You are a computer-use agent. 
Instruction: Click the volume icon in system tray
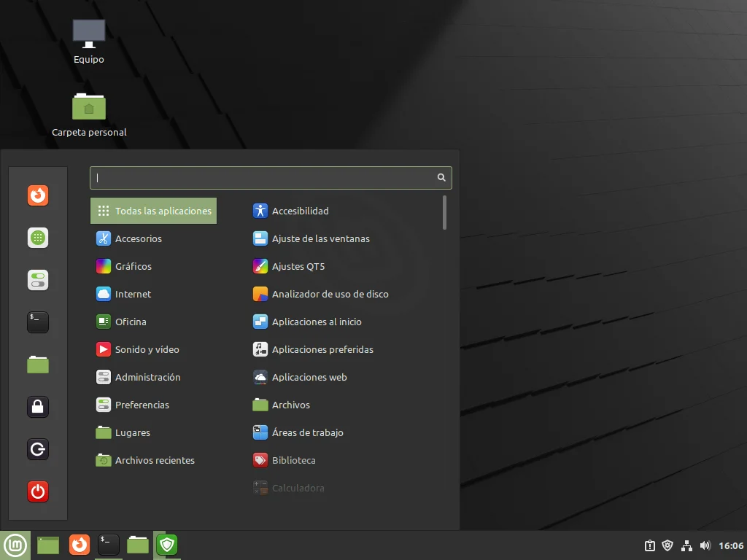[x=705, y=545]
